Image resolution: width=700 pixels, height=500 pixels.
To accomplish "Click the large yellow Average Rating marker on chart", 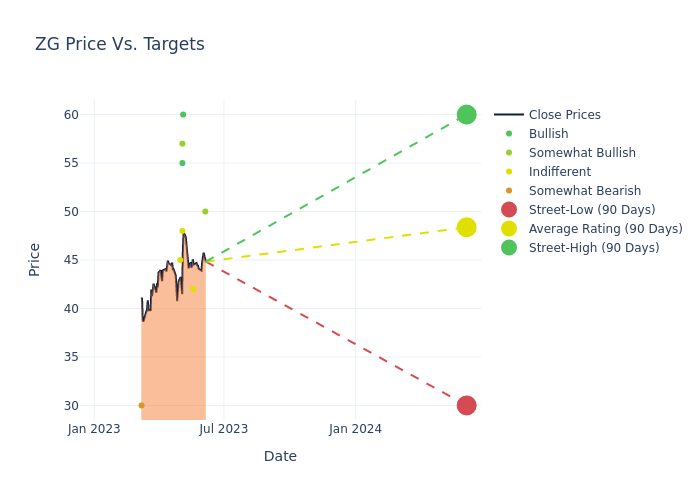I will pos(466,227).
